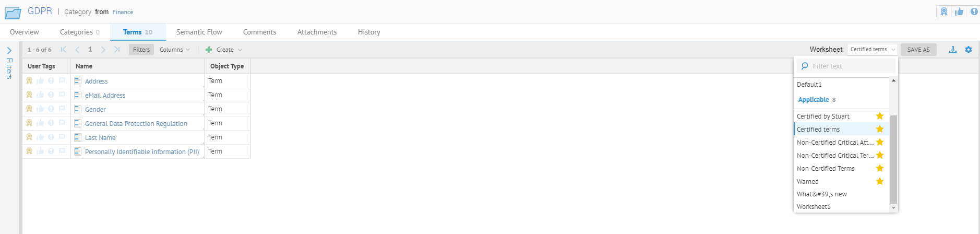Screen dimensions: 980x234
Task: Click the SAVE AS button
Action: tap(918, 50)
